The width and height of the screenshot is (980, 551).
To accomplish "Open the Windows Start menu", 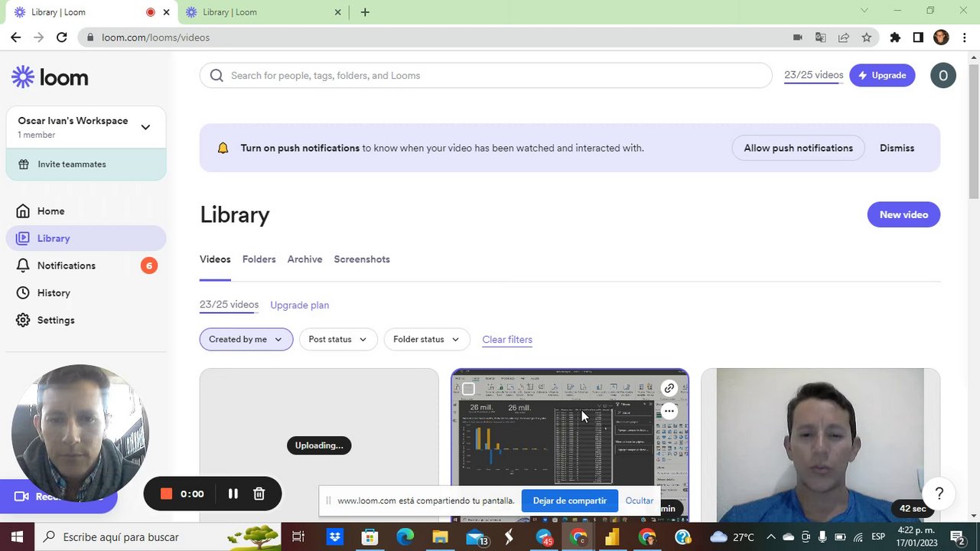I will click(16, 536).
